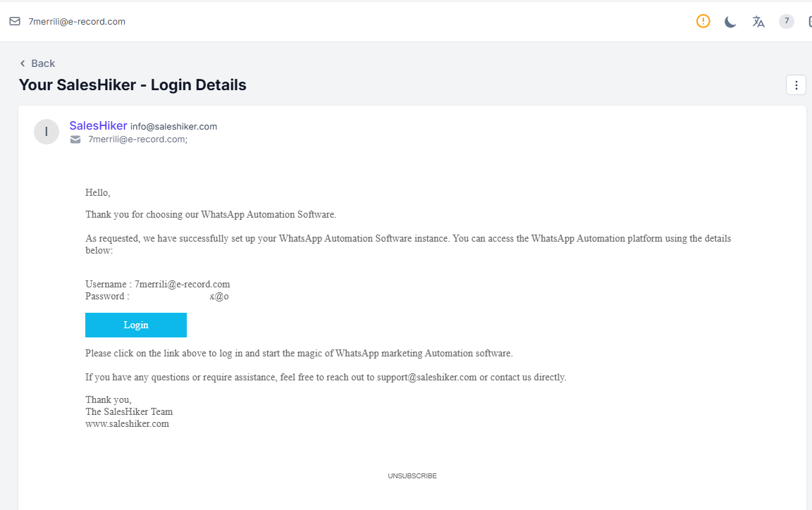Screen dimensions: 812x510
Task: Click the partially visible icon at the header's right edge
Action: 808,21
